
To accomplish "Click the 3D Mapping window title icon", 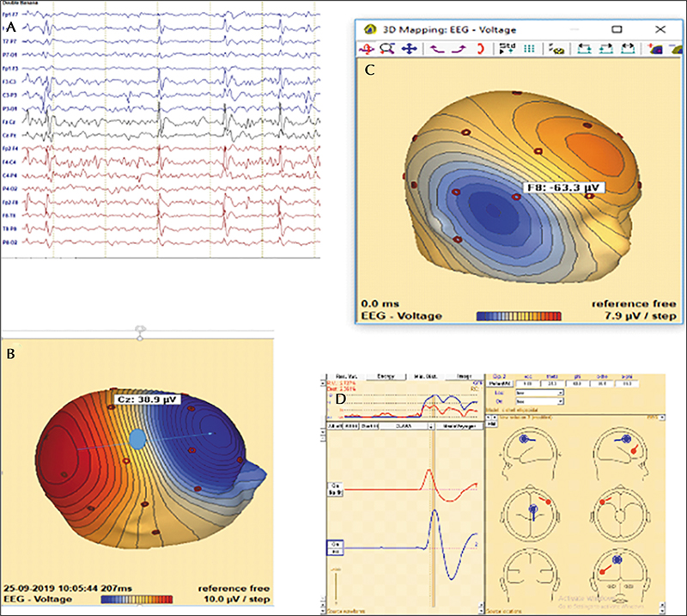I will point(370,29).
